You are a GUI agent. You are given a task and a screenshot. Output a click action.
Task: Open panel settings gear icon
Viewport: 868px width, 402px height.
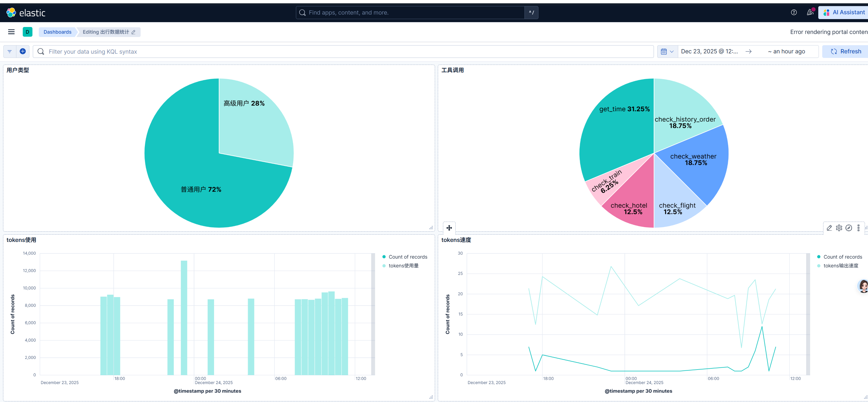(x=839, y=228)
